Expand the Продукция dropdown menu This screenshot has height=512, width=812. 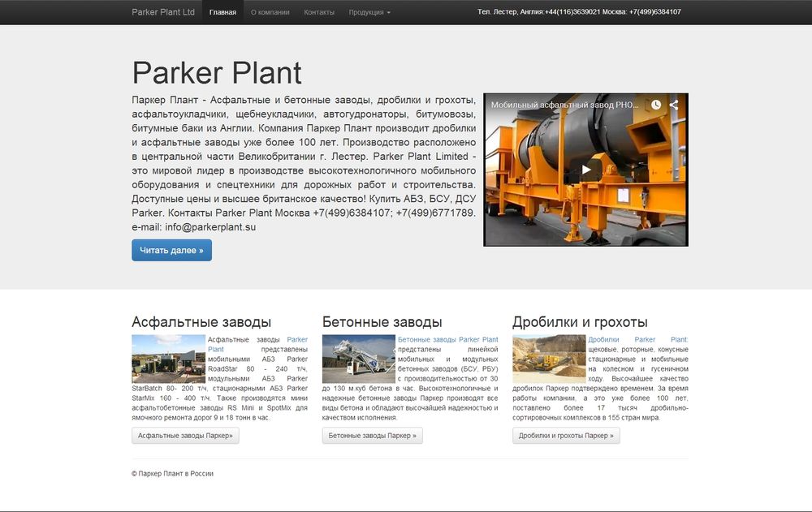tap(369, 12)
